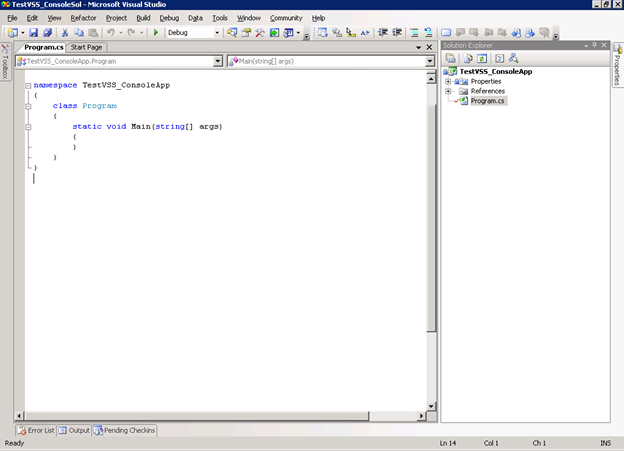The width and height of the screenshot is (624, 451).
Task: Collapse the namespace TestVSS_ConsoleApp outlining region
Action: (28, 85)
